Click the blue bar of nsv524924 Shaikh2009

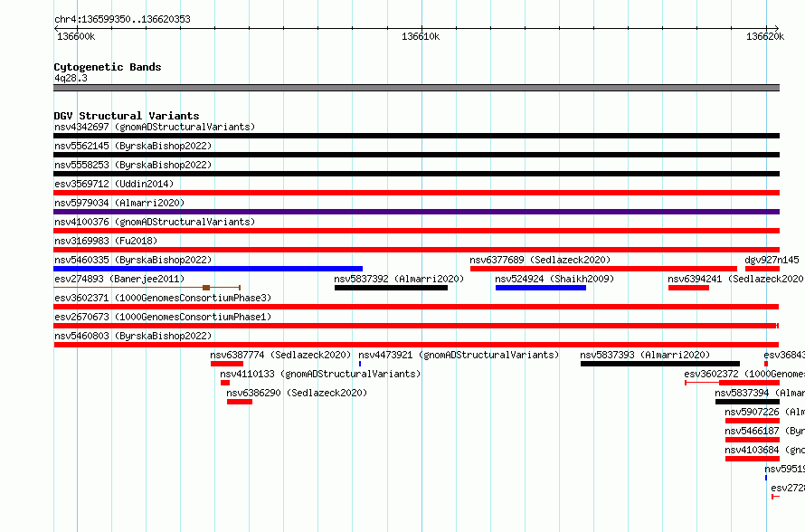click(541, 288)
